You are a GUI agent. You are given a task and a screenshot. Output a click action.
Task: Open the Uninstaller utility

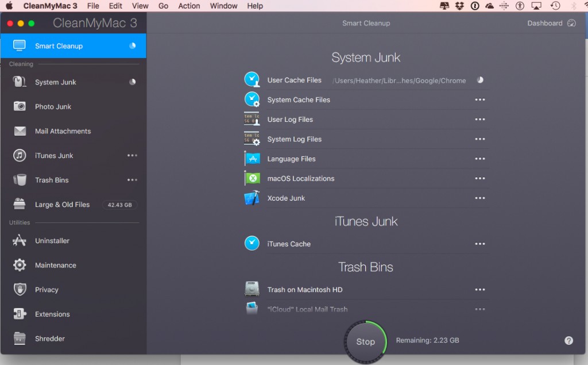tap(73, 241)
